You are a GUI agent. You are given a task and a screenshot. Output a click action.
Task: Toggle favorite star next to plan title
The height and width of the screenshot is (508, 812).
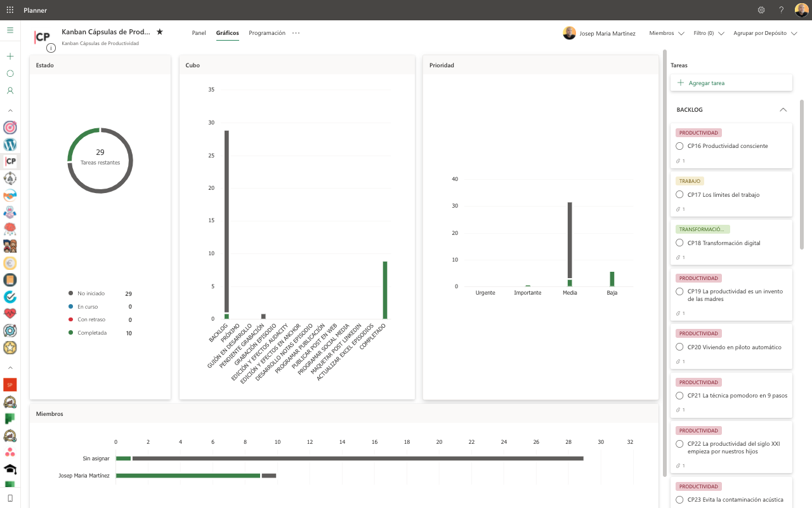(160, 32)
